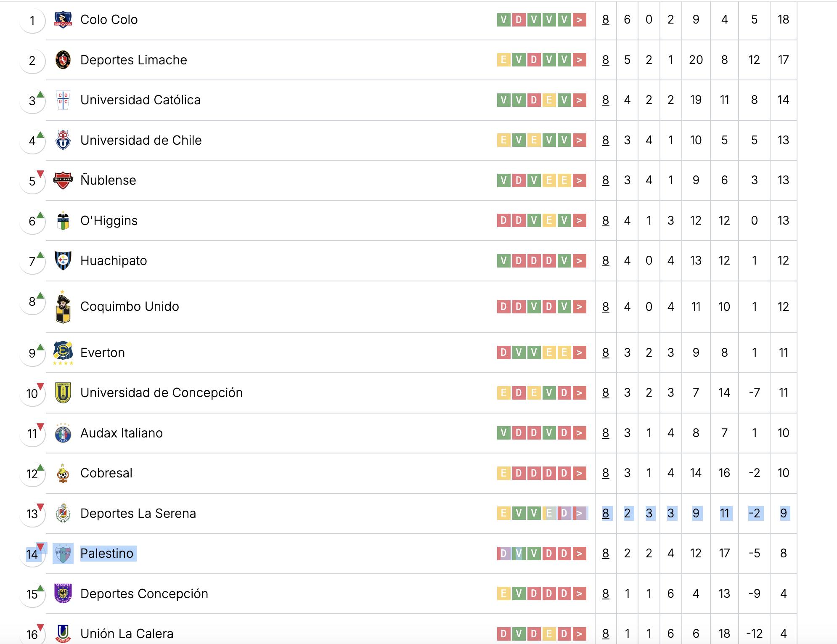The image size is (837, 644).
Task: Expand O'Higgins recent results arrow
Action: pyautogui.click(x=580, y=220)
